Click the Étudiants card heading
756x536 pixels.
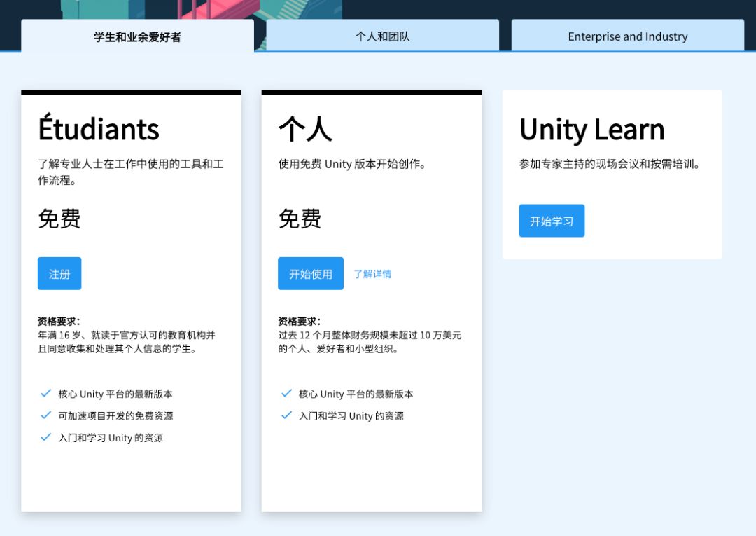99,129
